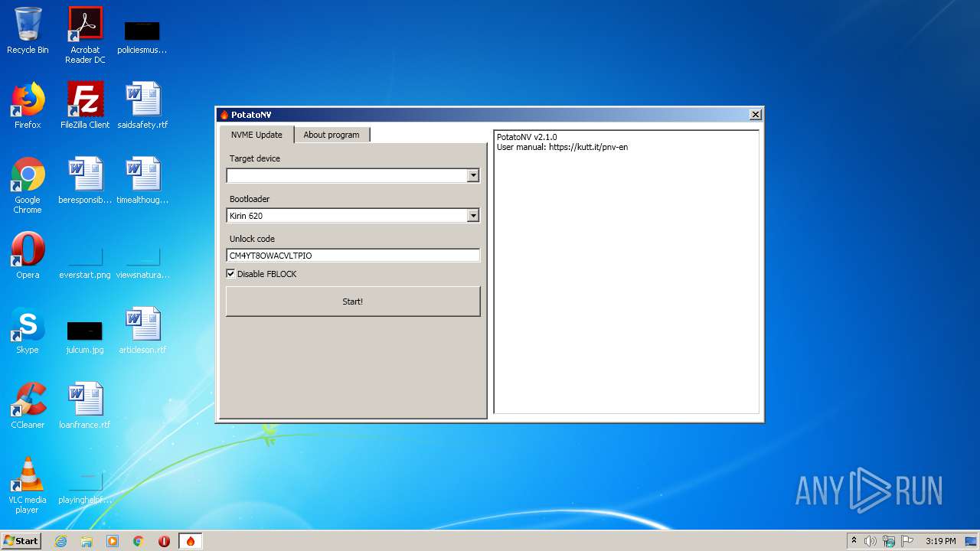Open the Recycle Bin desktop icon
This screenshot has height=551, width=980.
pos(28,31)
